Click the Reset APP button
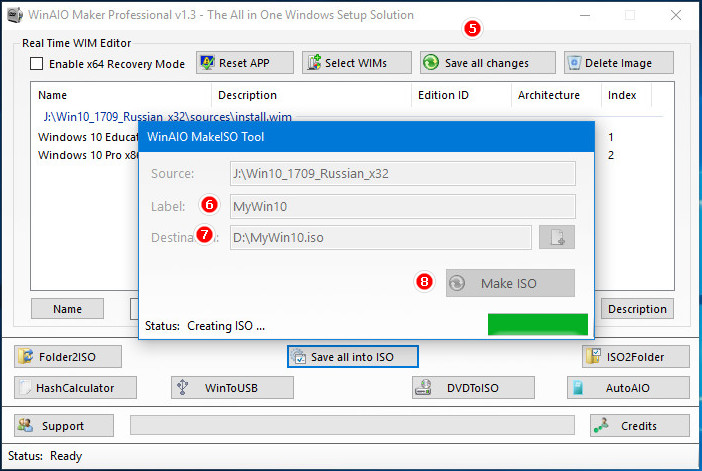 [244, 63]
